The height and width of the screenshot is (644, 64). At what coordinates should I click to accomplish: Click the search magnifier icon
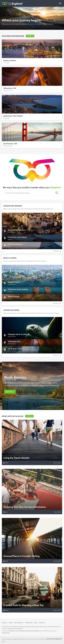coord(57,193)
